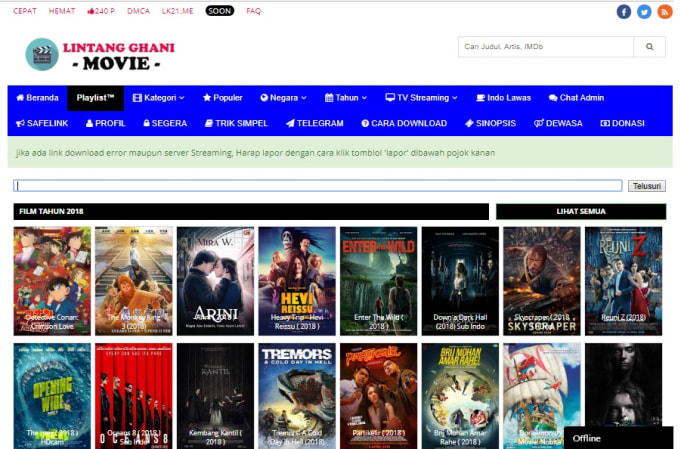
Task: Open the Arini movie poster
Action: [x=215, y=281]
